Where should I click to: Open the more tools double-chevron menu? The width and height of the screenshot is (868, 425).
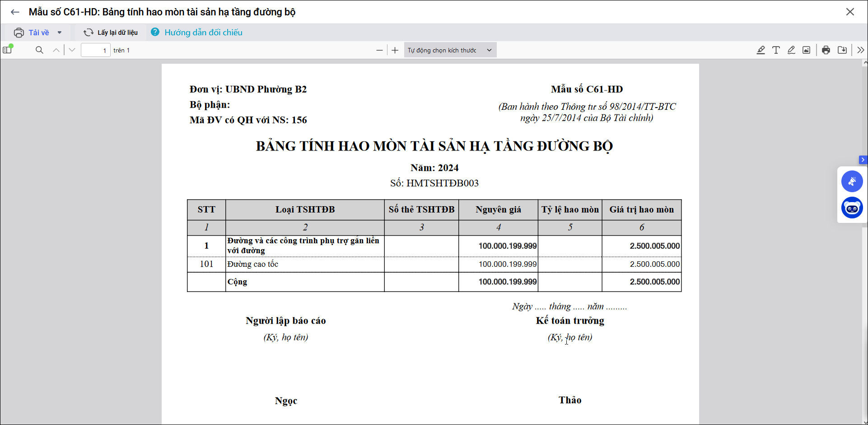(x=861, y=50)
